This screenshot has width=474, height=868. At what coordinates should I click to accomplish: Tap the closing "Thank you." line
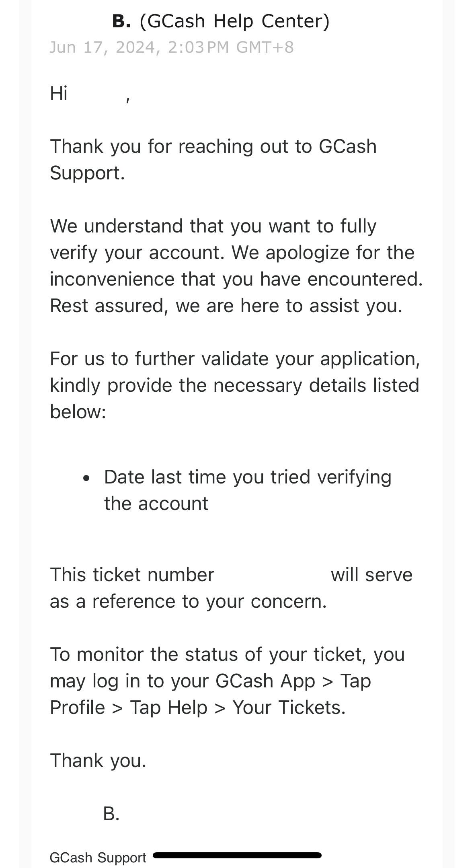pos(98,761)
